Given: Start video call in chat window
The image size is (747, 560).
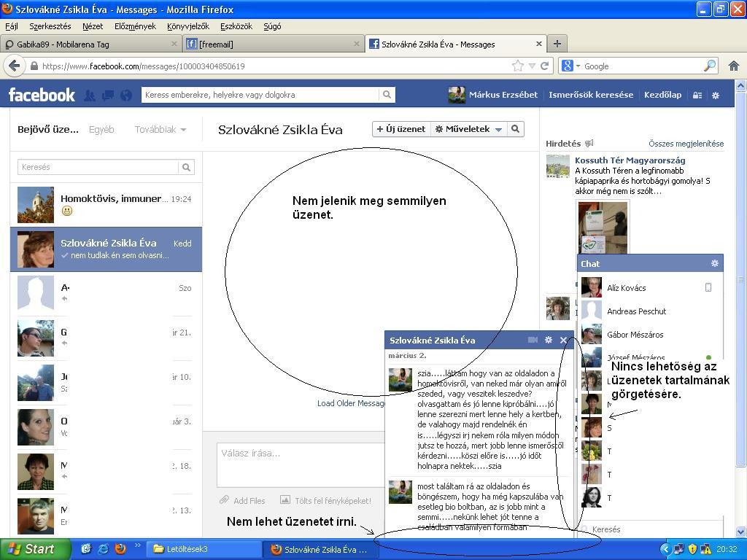Looking at the screenshot, I should click(533, 340).
